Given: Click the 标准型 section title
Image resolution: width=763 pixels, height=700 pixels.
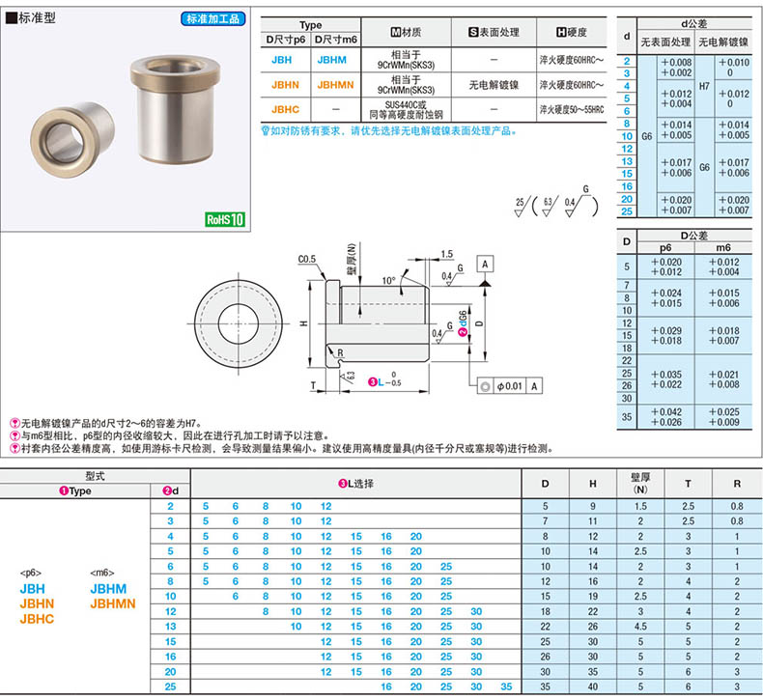Looking at the screenshot, I should pos(38,17).
